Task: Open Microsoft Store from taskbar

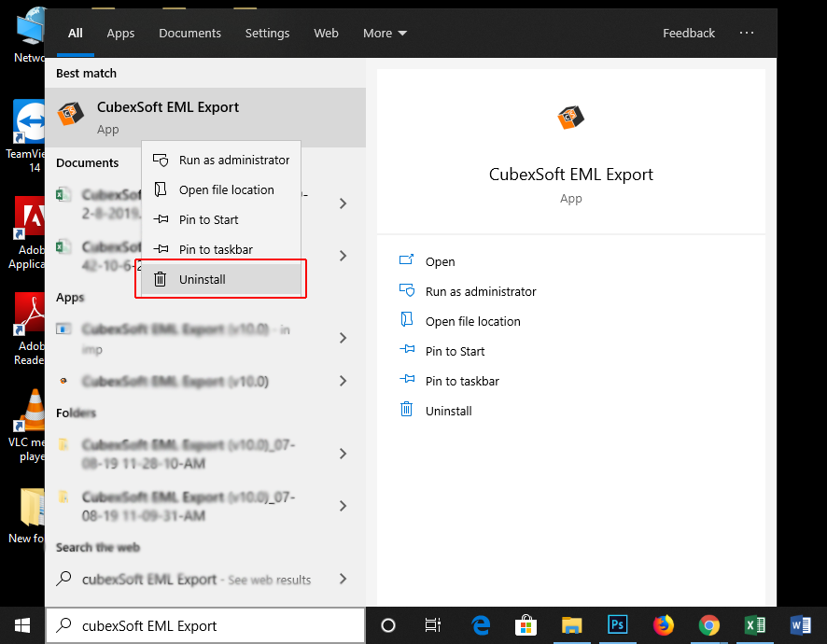Action: click(526, 625)
